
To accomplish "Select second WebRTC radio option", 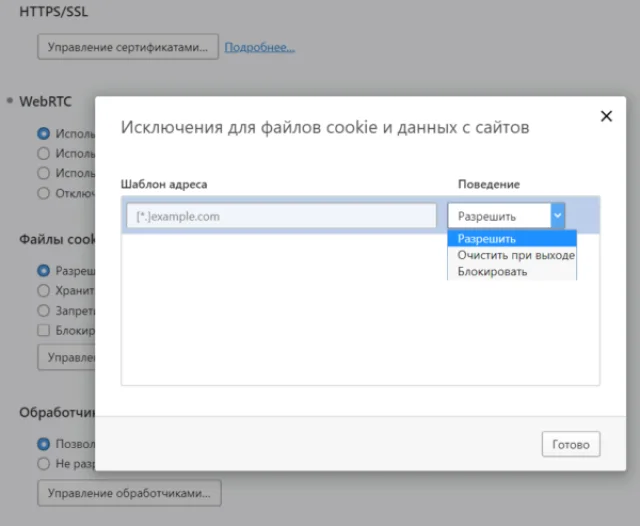I will click(44, 154).
